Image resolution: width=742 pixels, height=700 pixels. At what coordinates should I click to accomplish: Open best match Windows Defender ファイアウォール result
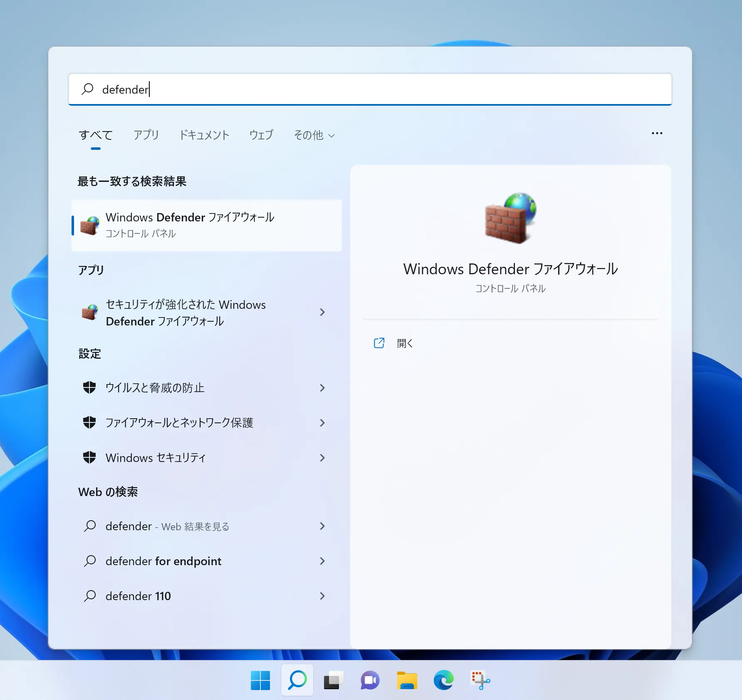click(x=207, y=225)
